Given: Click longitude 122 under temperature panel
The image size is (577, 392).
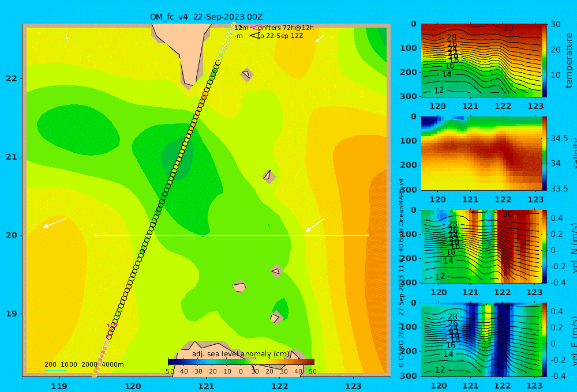Looking at the screenshot, I should [503, 106].
